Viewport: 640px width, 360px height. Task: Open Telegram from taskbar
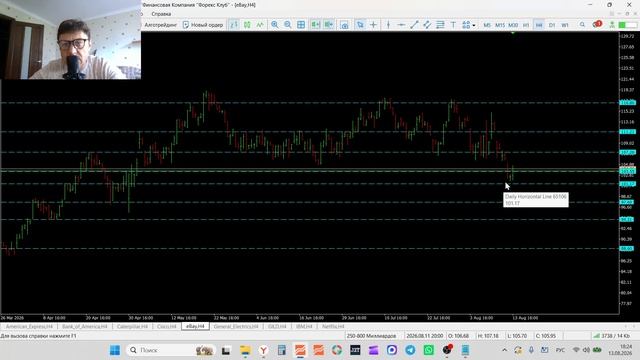410,350
